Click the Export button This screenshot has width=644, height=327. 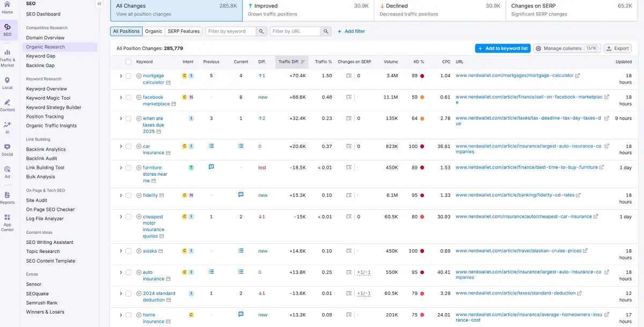coord(618,48)
